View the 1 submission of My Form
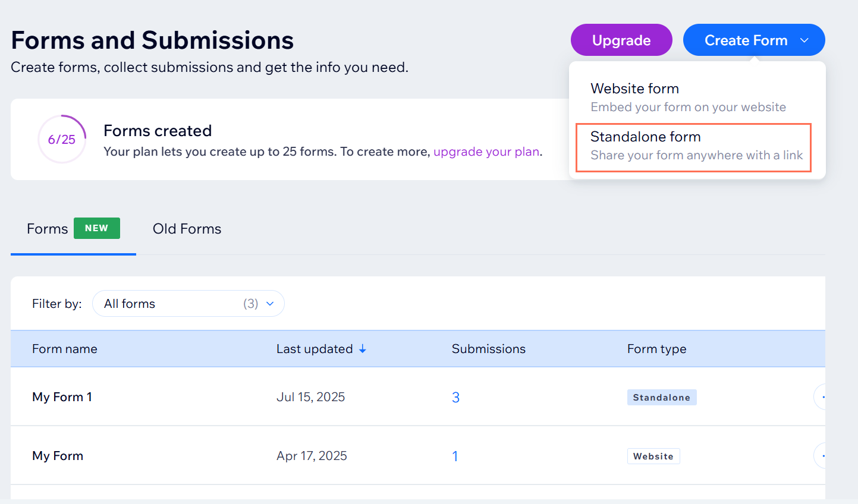The image size is (858, 504). coord(455,456)
